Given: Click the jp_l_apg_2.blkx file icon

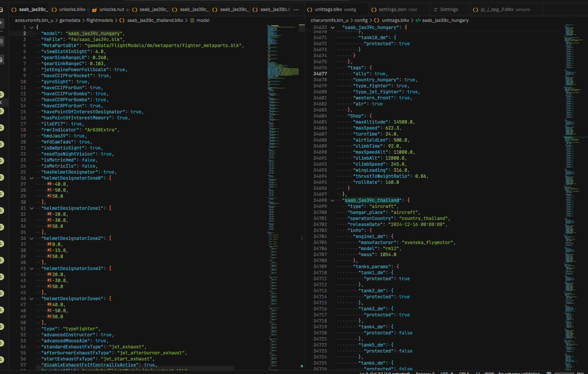Looking at the screenshot, I should [476, 9].
